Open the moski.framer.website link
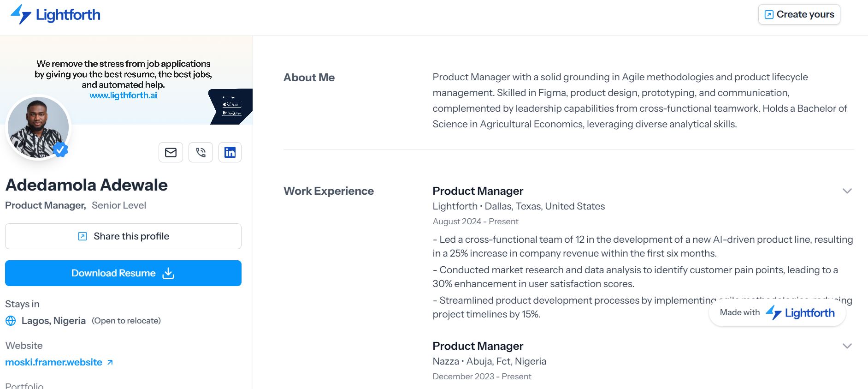 pos(53,362)
